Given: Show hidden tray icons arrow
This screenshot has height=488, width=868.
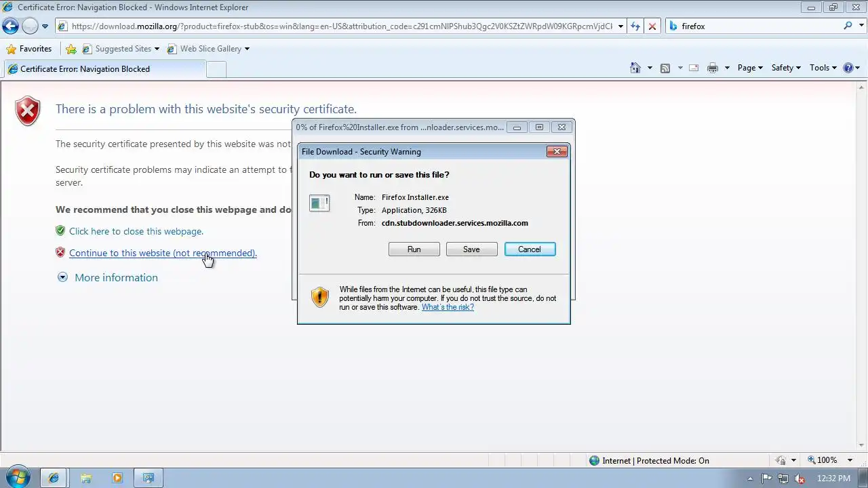Looking at the screenshot, I should coord(750,479).
